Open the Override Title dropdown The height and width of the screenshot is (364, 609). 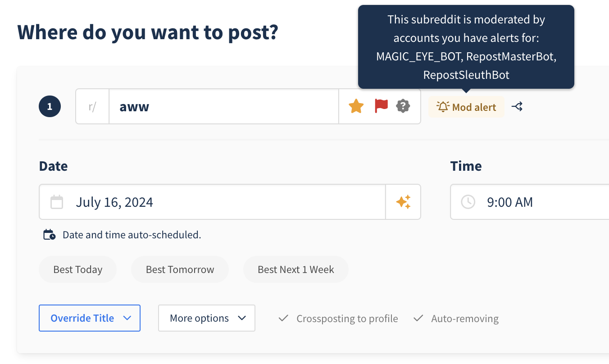(90, 318)
